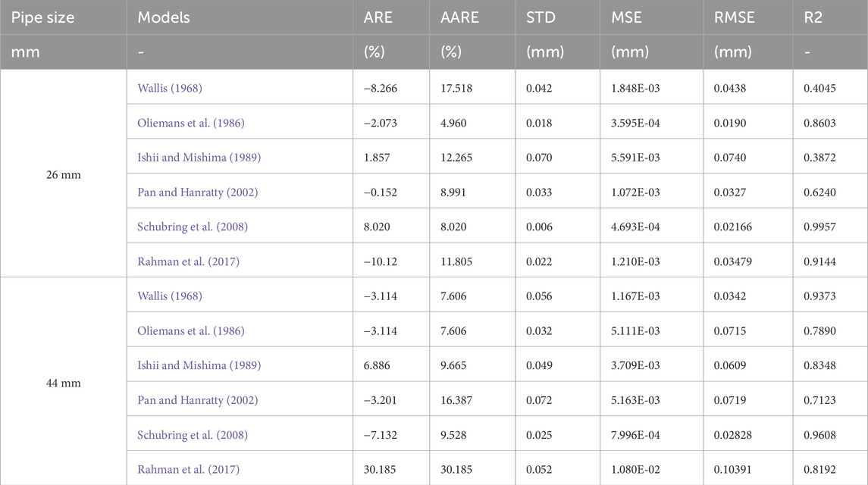
Task: Open Schubring et al. (2008) reference, 44 mm
Action: pos(193,435)
